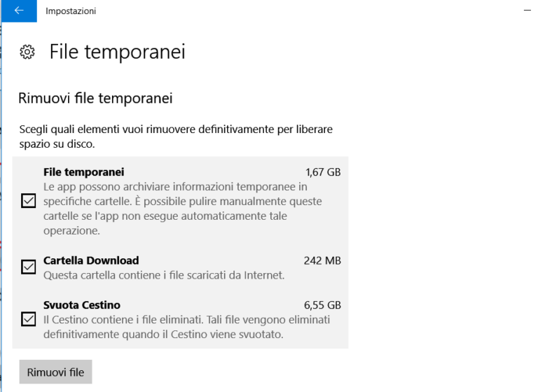Click the Cartella Download description text
538x392 pixels.
pyautogui.click(x=164, y=275)
